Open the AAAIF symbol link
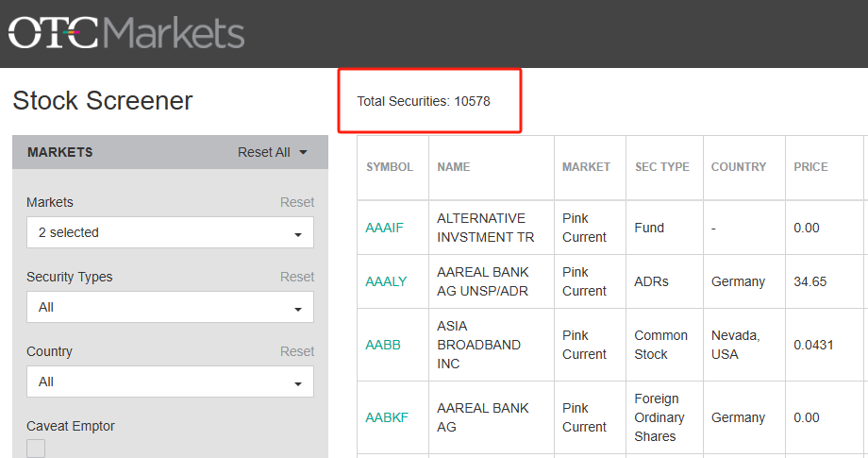The width and height of the screenshot is (868, 458). point(384,228)
